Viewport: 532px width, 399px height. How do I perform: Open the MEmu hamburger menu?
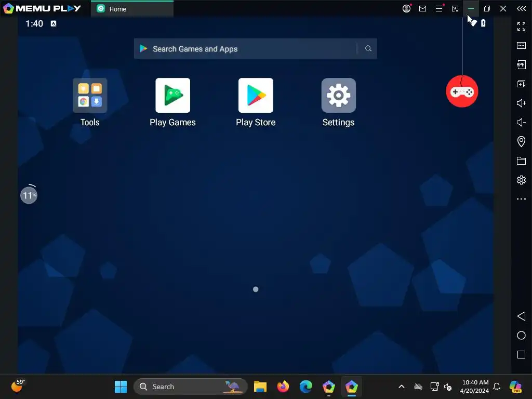click(x=439, y=8)
